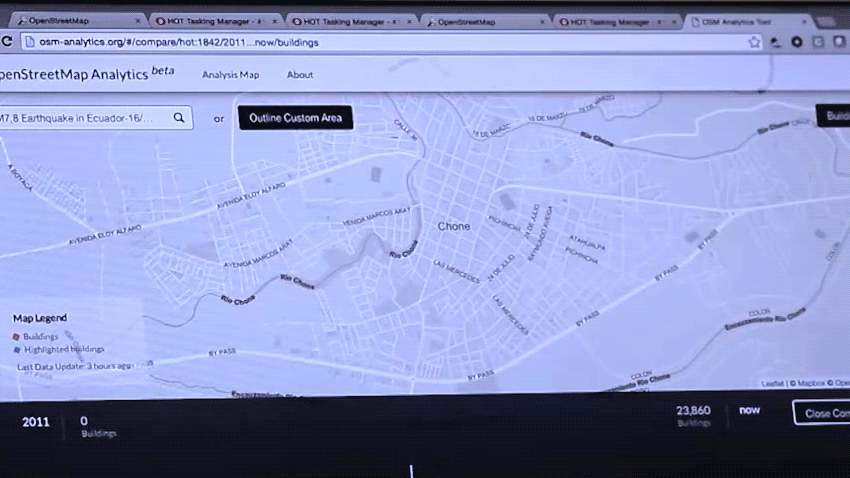Image resolution: width=850 pixels, height=478 pixels.
Task: Click the Close Comparison button
Action: tap(822, 412)
